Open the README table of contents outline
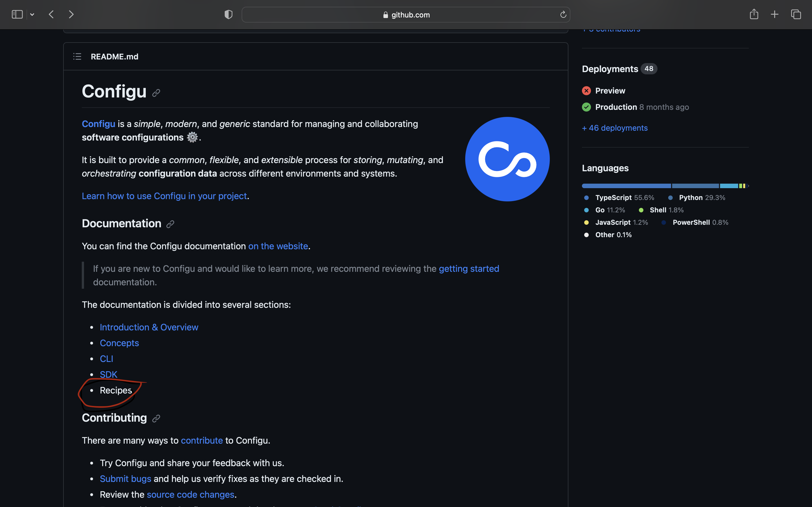 (77, 56)
